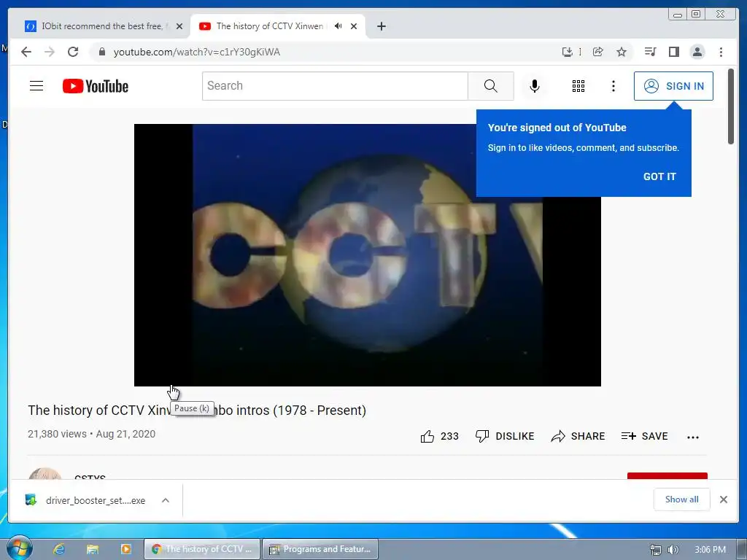Reload the YouTube page
Viewport: 747px width, 560px height.
pyautogui.click(x=73, y=52)
